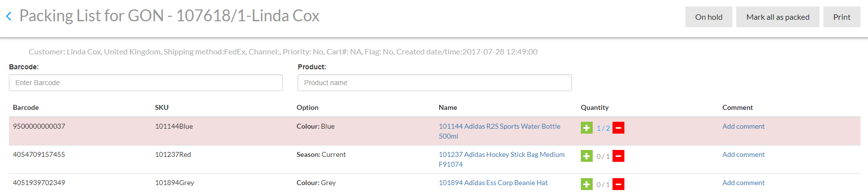
Task: Mark all as packed
Action: tap(778, 17)
